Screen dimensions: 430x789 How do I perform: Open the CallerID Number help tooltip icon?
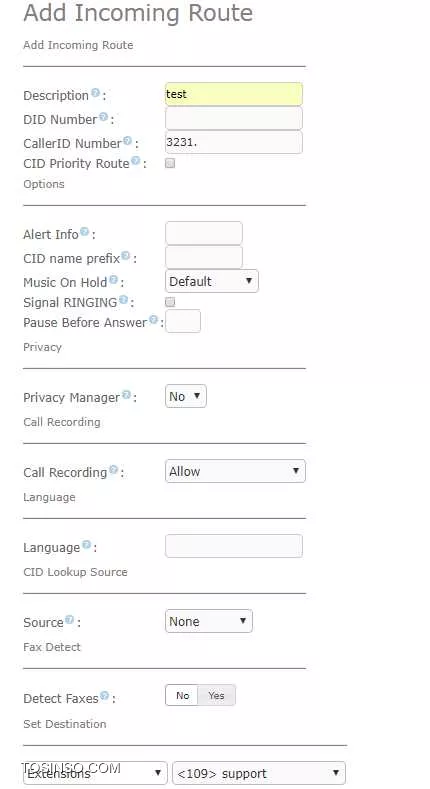pyautogui.click(x=127, y=141)
